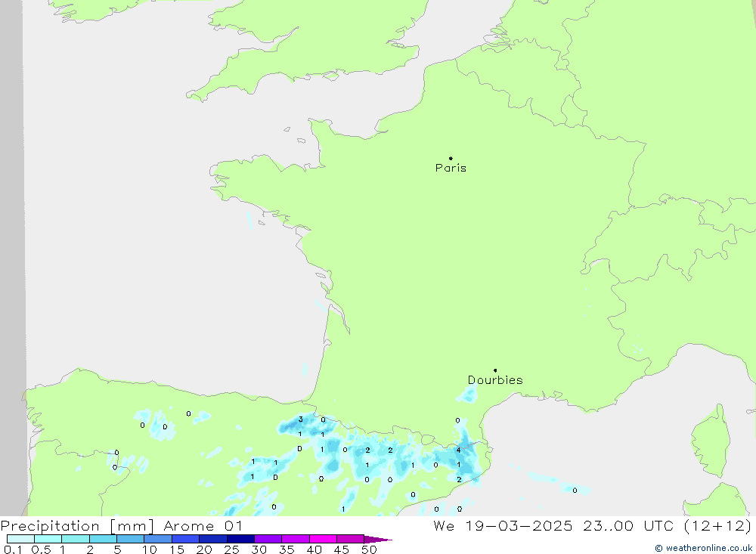Click the legend value '0.5'
Screen dimensions: 756x554
42,549
